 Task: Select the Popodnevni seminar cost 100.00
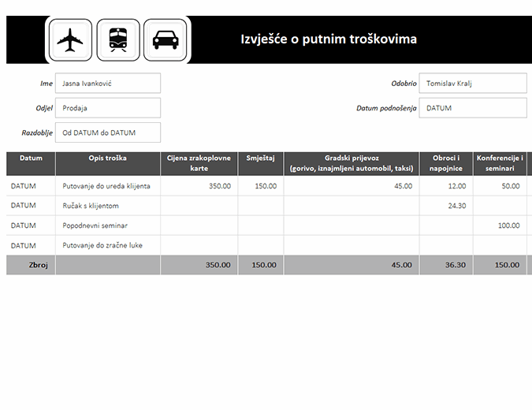tap(500, 225)
